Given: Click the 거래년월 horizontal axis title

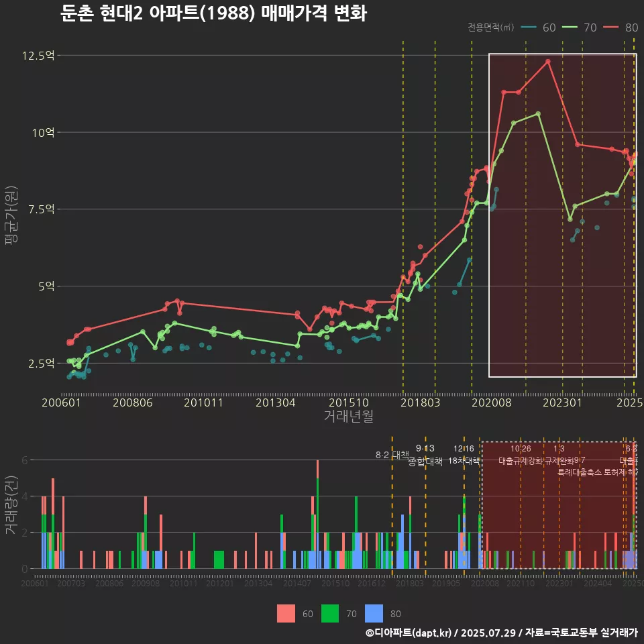Looking at the screenshot, I should click(x=349, y=416).
